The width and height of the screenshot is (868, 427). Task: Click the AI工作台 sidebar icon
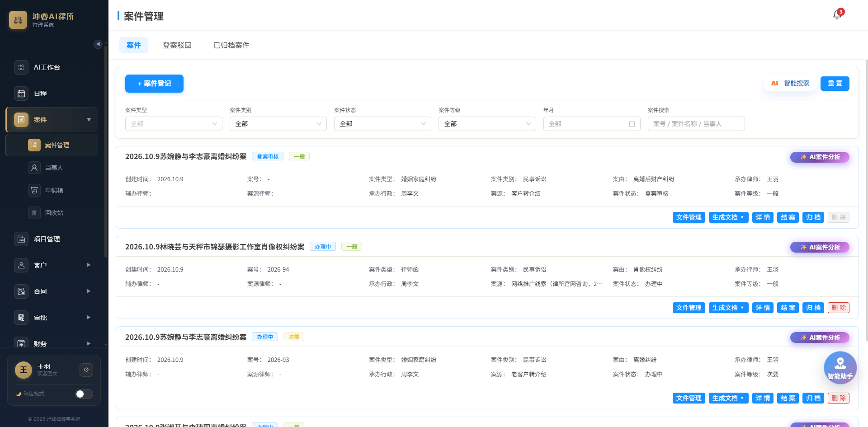[21, 67]
